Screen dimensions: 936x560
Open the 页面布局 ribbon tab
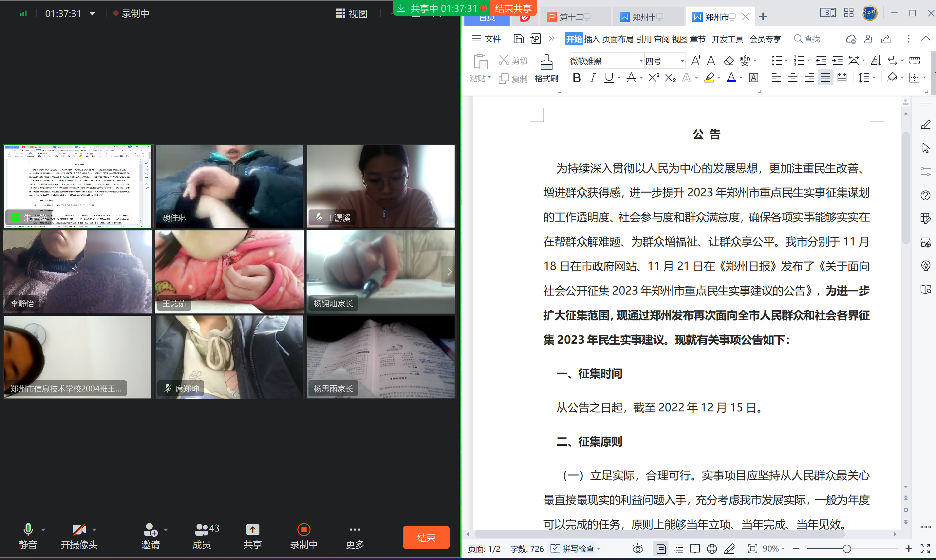click(x=617, y=39)
